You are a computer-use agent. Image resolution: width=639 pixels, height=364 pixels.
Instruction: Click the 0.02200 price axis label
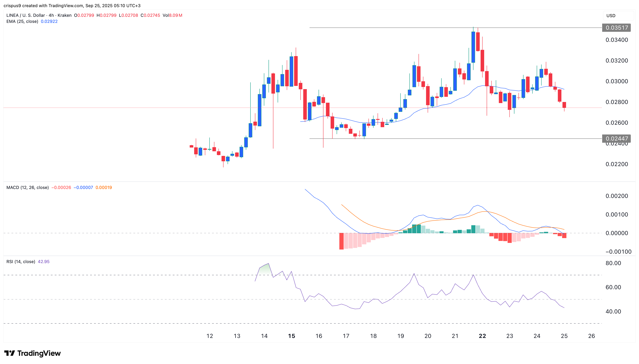coord(617,164)
